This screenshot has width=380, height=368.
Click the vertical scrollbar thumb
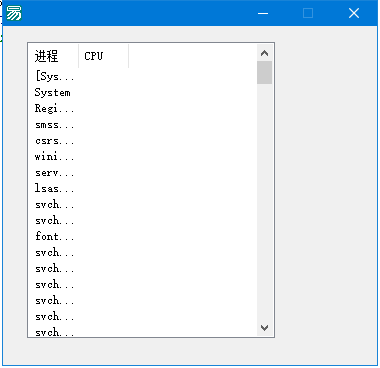(x=265, y=72)
